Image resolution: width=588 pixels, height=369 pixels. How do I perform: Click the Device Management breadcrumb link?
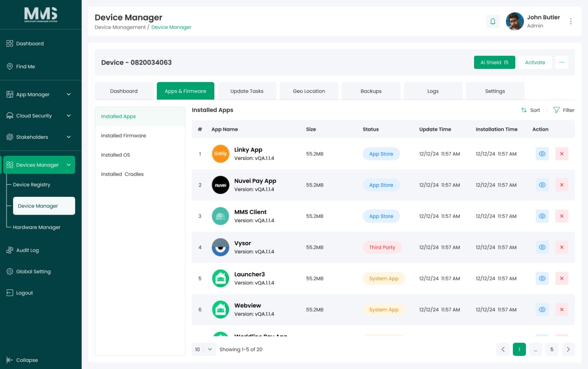click(120, 27)
